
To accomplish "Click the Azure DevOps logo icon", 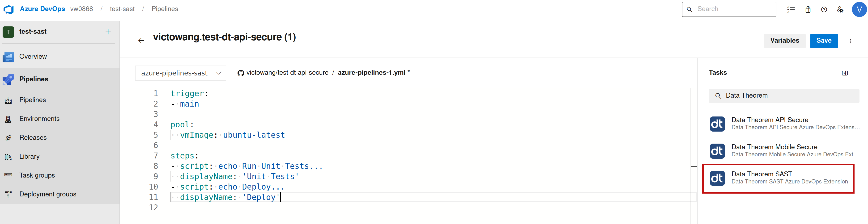I will click(x=9, y=9).
